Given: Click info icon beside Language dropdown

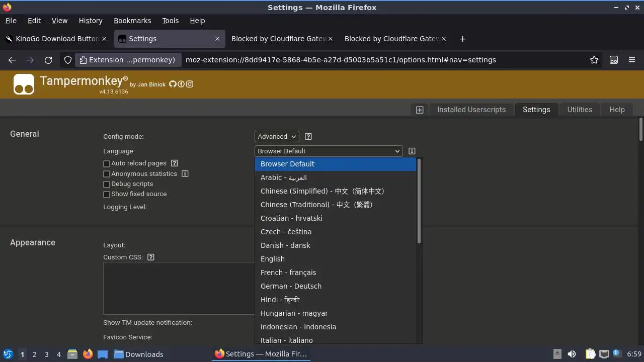Looking at the screenshot, I should coord(412,151).
